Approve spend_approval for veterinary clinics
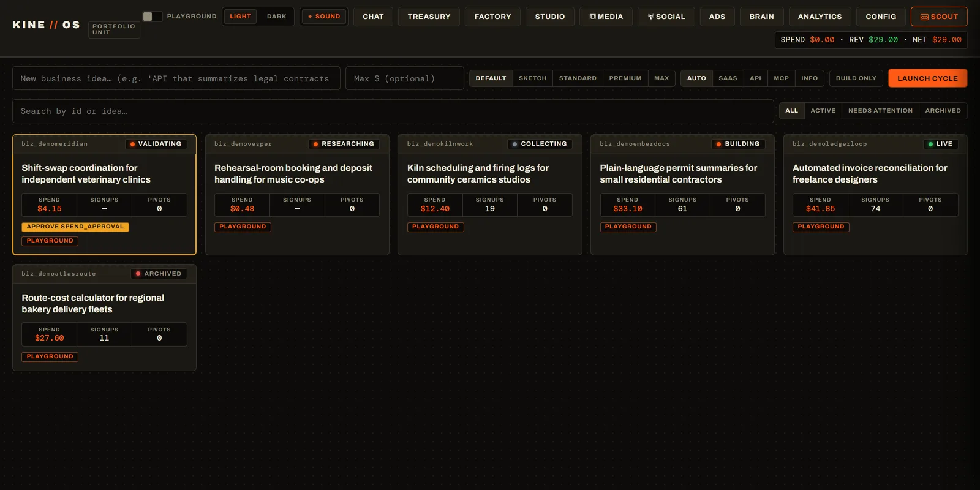Viewport: 980px width, 490px height. click(75, 227)
